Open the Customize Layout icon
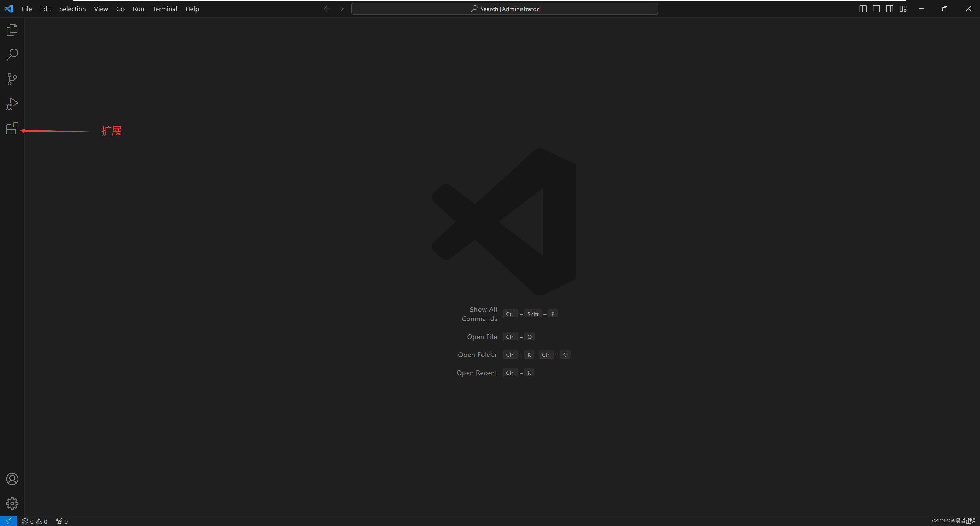Image resolution: width=980 pixels, height=526 pixels. click(903, 9)
